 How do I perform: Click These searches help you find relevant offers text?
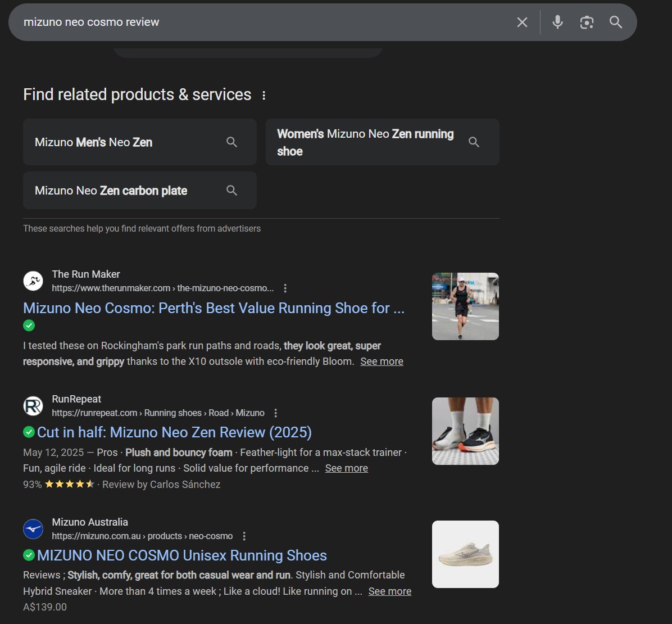(142, 229)
